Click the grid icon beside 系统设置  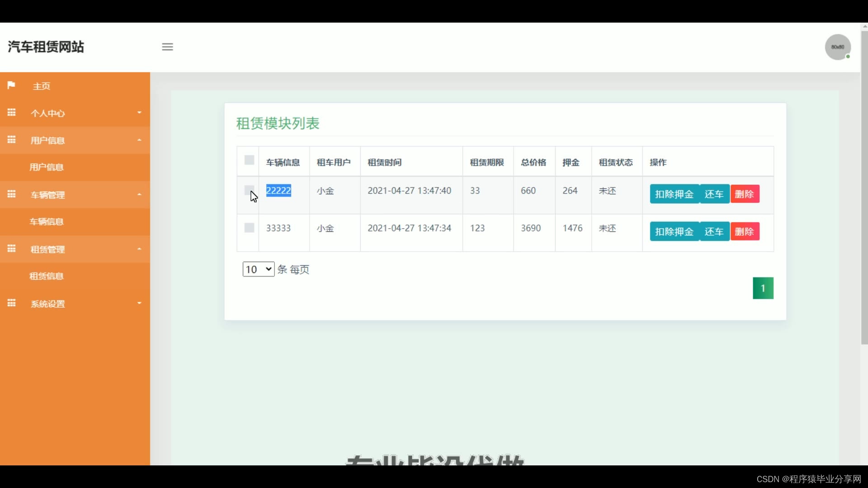point(11,303)
